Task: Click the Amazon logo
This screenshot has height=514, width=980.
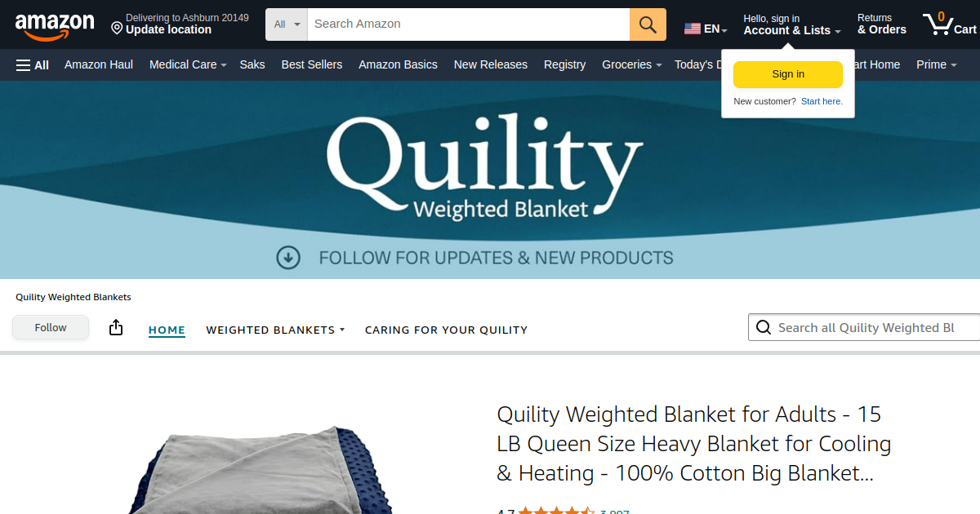Action: point(55,26)
